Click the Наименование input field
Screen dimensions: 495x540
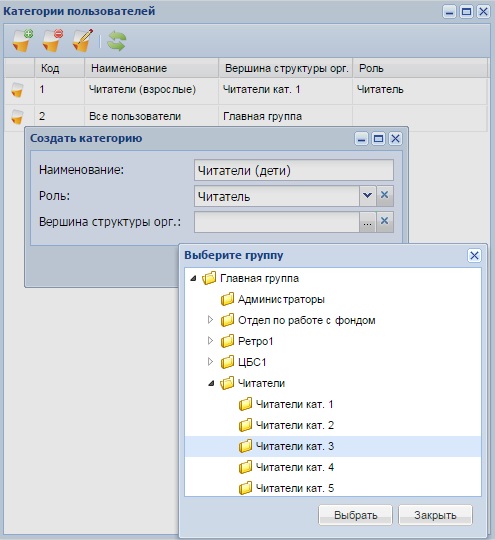click(294, 170)
